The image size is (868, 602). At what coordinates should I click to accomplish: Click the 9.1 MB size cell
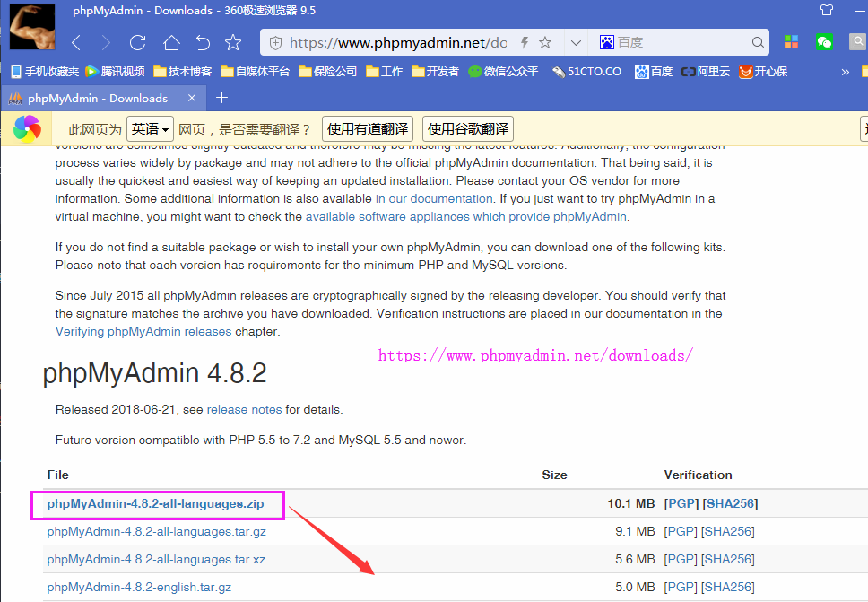635,532
